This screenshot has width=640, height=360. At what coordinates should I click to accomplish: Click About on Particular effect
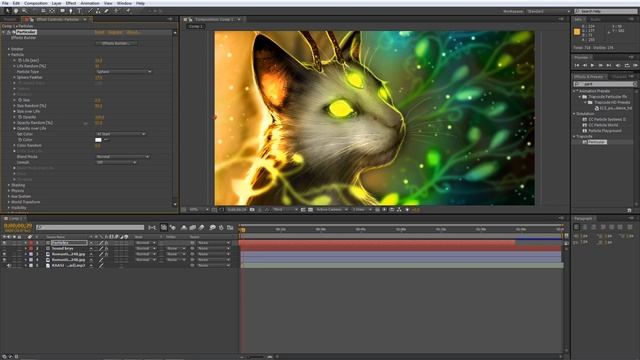[133, 32]
